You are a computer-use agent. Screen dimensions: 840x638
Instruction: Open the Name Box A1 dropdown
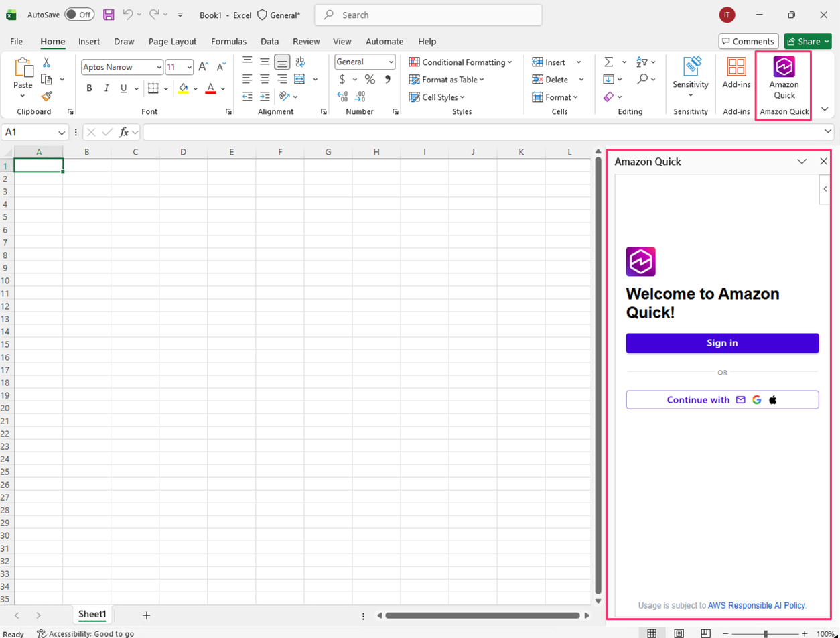pos(62,133)
